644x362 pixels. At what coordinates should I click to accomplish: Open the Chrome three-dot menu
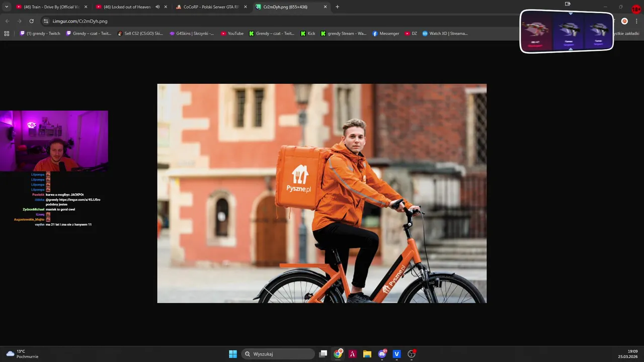[x=636, y=21]
